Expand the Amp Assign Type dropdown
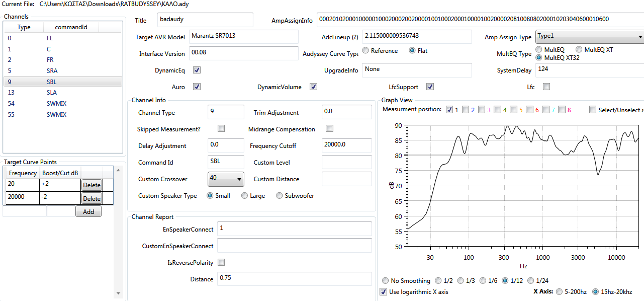The image size is (644, 301). [589, 37]
